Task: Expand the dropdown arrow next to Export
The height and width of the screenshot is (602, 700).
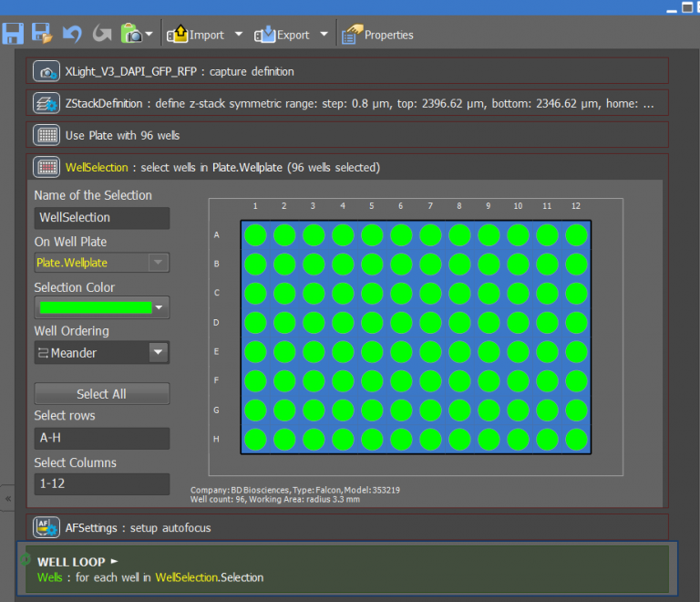Action: (324, 35)
